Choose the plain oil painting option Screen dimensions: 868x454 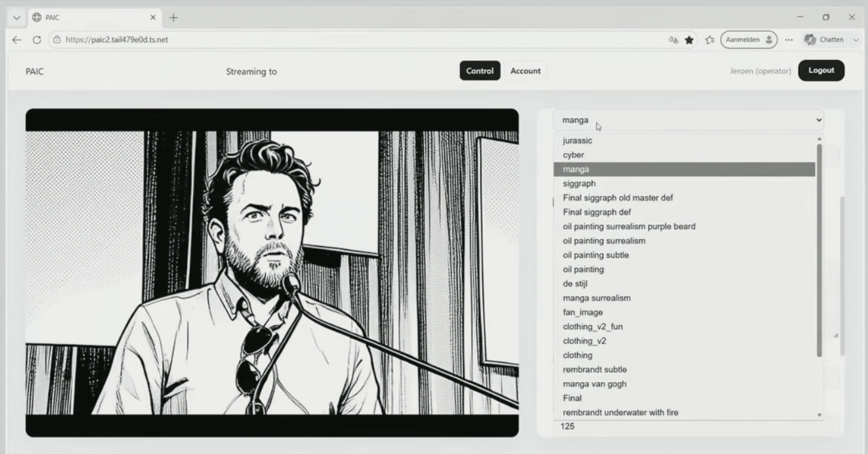(x=684, y=269)
